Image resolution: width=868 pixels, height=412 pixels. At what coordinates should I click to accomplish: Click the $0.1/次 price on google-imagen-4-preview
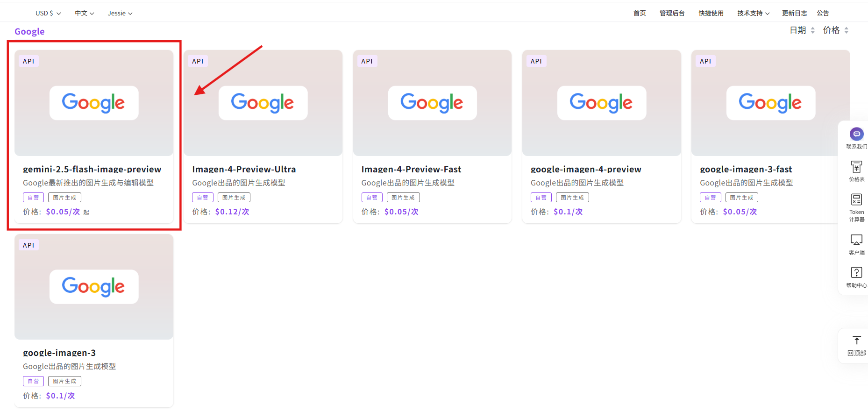coord(568,212)
